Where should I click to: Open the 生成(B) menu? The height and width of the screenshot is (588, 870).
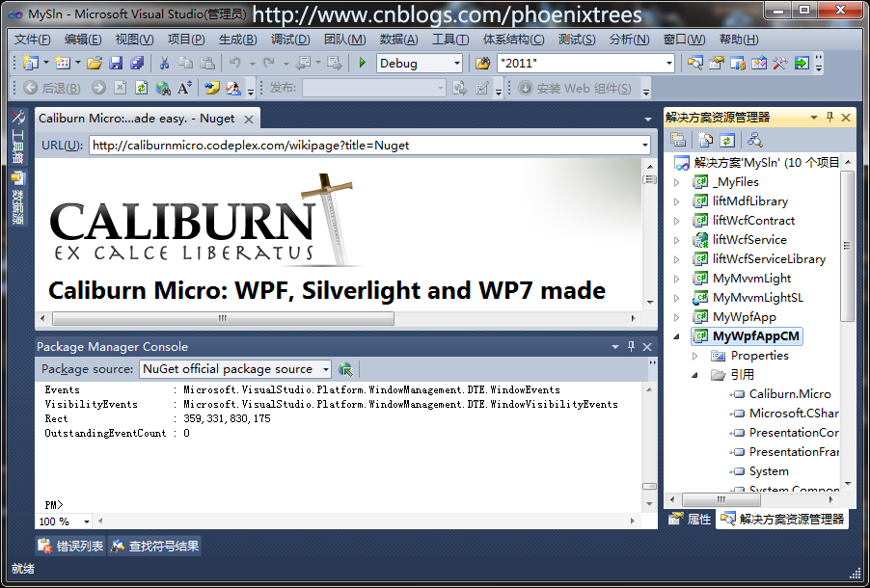point(237,40)
